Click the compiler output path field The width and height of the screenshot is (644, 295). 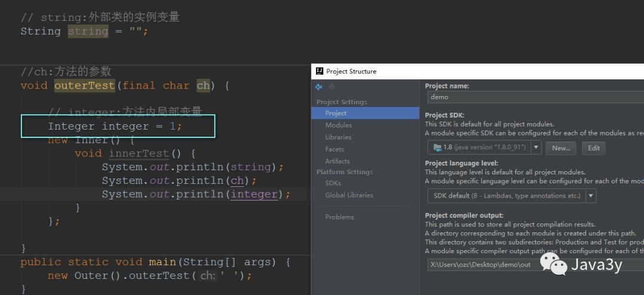535,265
